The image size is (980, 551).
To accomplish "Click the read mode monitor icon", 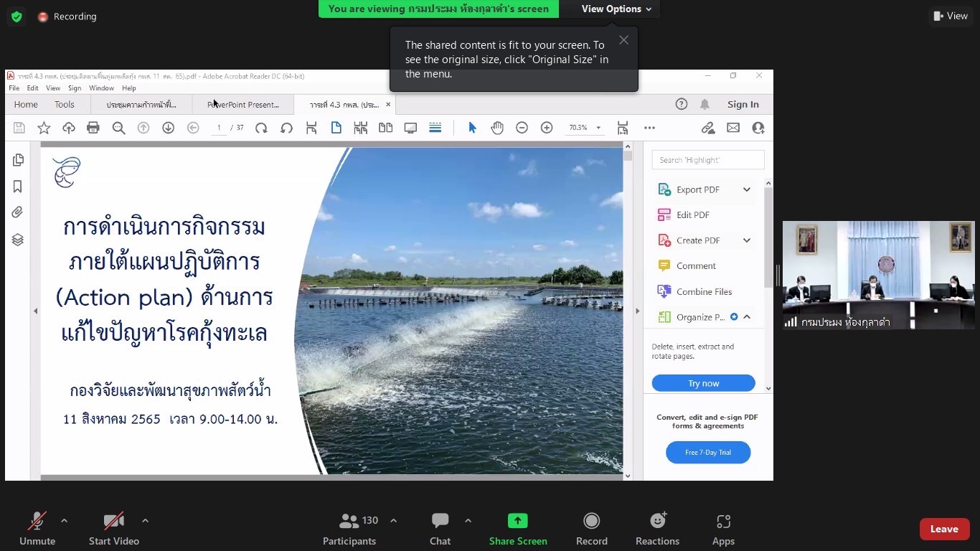I will [x=410, y=128].
